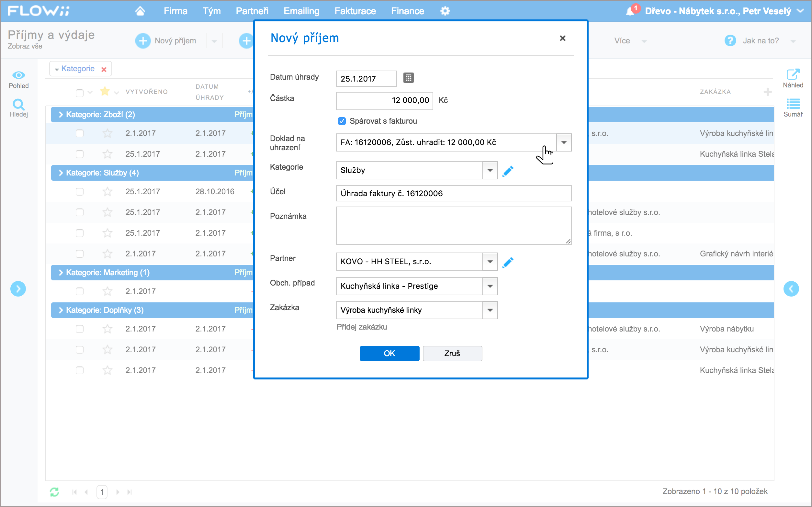Screen dimensions: 812x507
Task: Open the Sumář summary icon
Action: point(793,104)
